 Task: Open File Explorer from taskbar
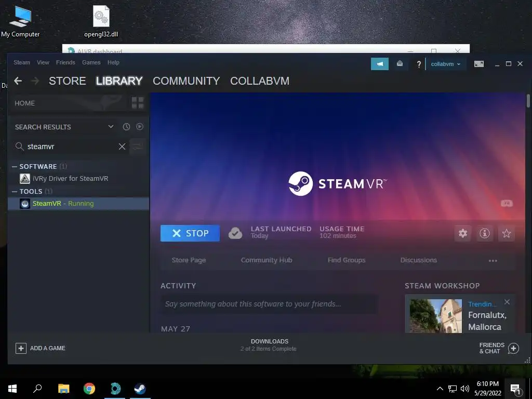(63, 389)
